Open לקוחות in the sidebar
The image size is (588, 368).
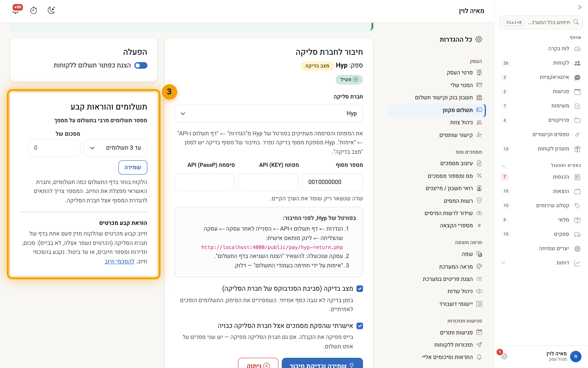click(541, 63)
